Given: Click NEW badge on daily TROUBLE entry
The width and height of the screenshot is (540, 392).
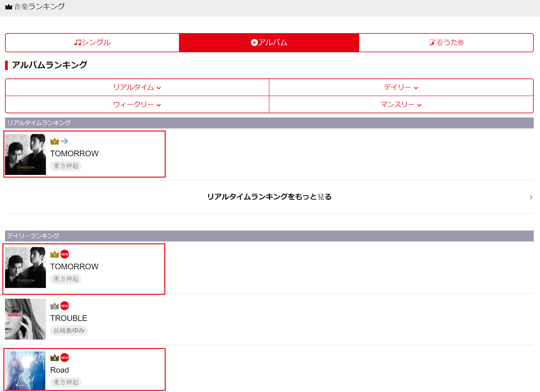Looking at the screenshot, I should click(65, 306).
